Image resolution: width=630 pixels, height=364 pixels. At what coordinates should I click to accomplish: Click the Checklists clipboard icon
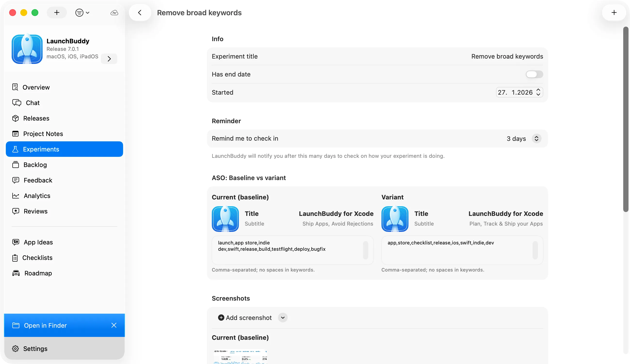pos(15,258)
